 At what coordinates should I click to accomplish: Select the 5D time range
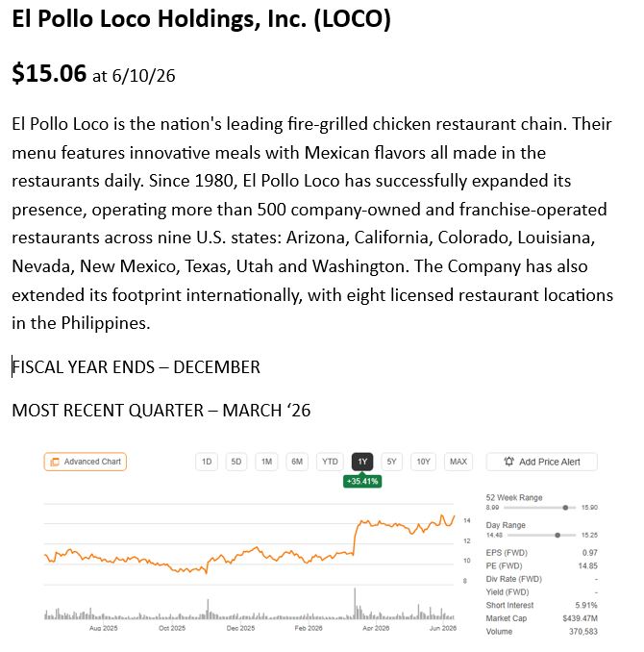tap(236, 462)
